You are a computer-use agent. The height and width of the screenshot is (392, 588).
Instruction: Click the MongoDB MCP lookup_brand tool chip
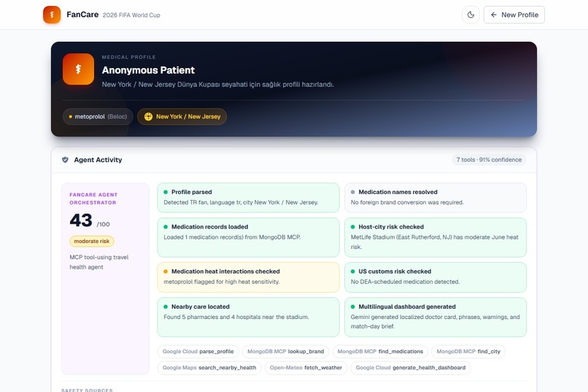pos(285,352)
